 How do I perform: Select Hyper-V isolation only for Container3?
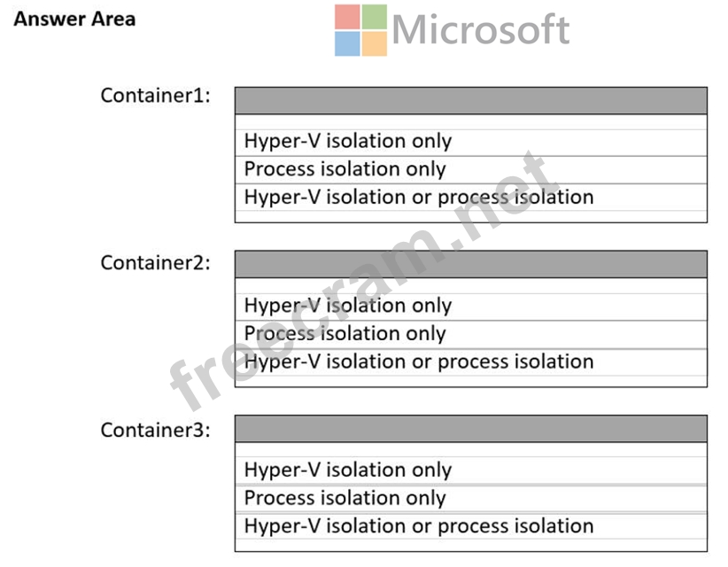(x=348, y=470)
